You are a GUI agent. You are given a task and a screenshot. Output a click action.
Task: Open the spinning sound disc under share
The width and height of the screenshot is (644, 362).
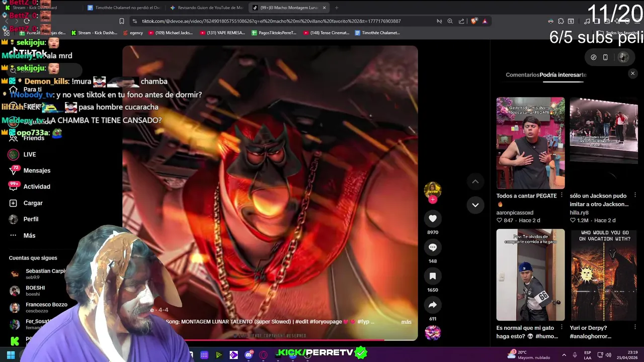[433, 333]
